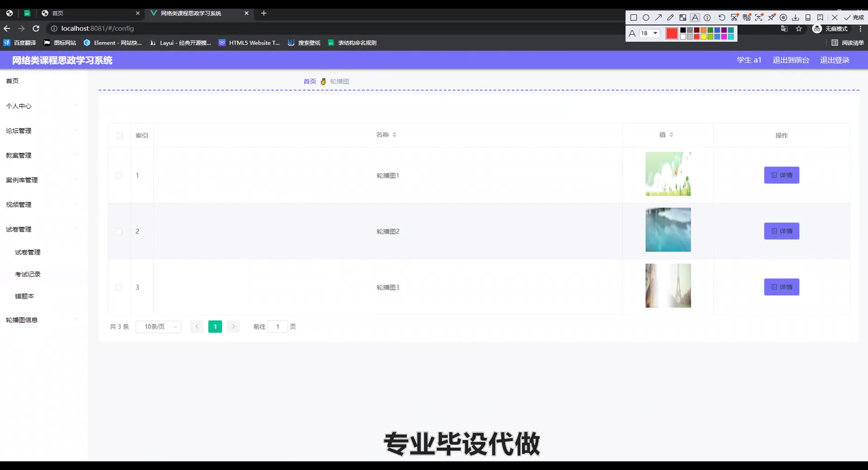The width and height of the screenshot is (868, 470).
Task: Tick the select-all checkbox in table header
Action: coord(119,135)
